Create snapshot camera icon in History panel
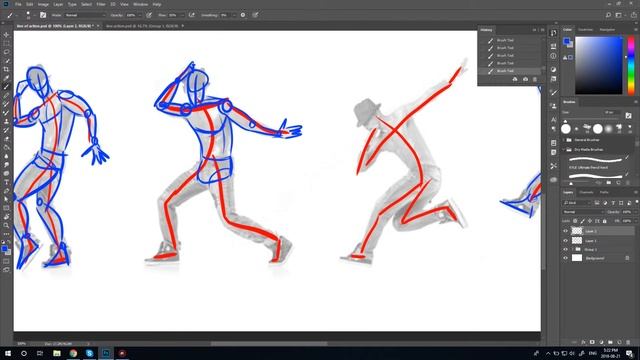 tap(525, 79)
